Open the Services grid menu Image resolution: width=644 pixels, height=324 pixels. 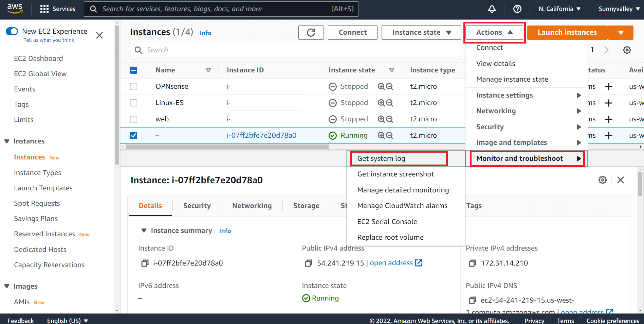click(44, 8)
